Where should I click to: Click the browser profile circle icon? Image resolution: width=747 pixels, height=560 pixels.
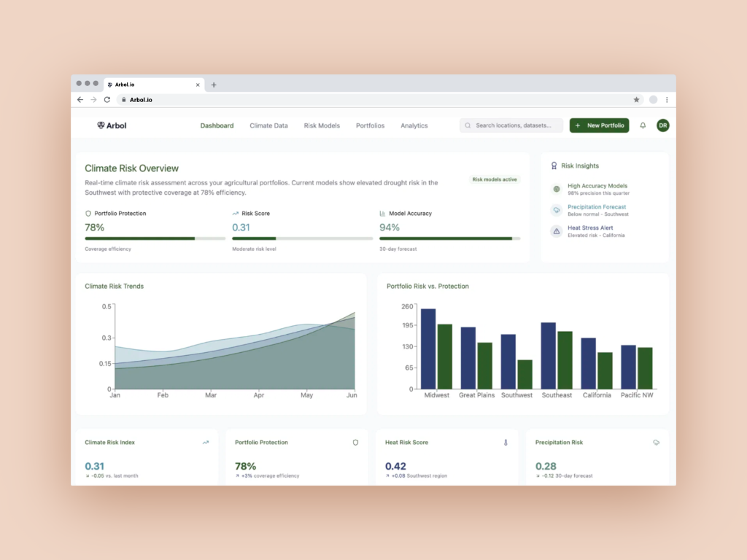pyautogui.click(x=653, y=99)
